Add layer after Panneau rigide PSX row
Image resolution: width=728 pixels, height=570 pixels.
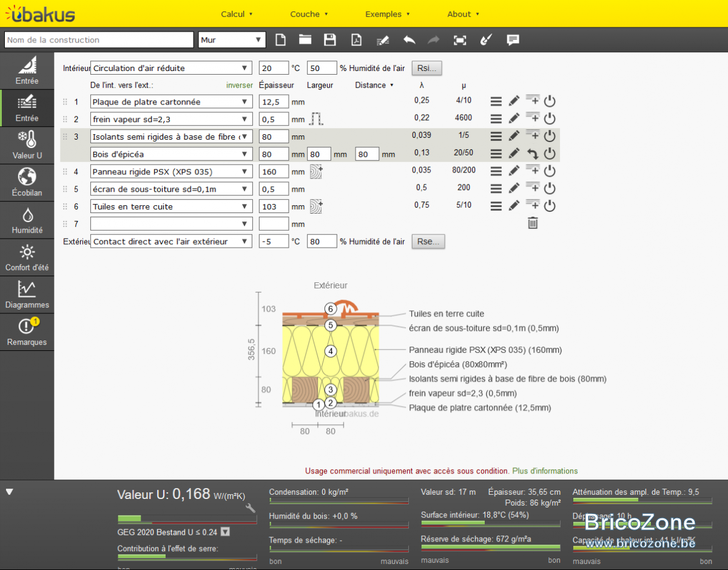pos(533,171)
